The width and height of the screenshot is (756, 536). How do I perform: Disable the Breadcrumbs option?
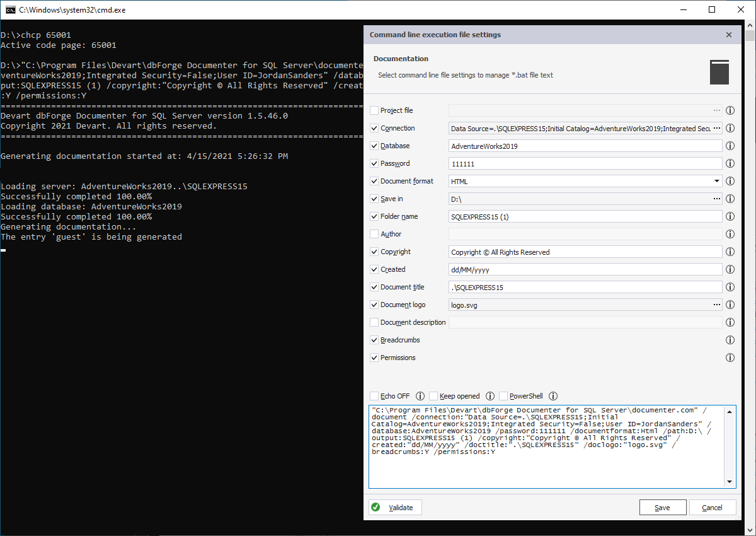374,340
